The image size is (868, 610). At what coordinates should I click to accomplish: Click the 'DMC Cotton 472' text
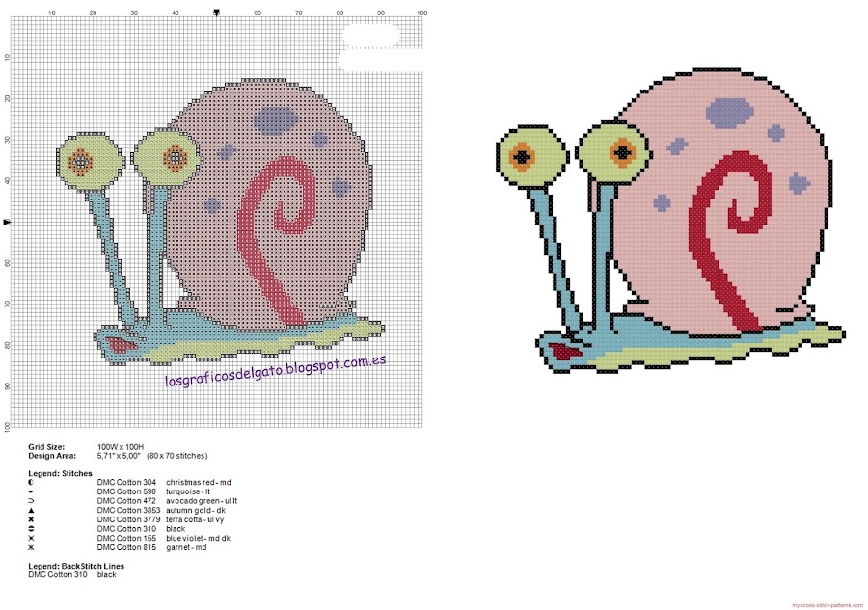coord(126,501)
